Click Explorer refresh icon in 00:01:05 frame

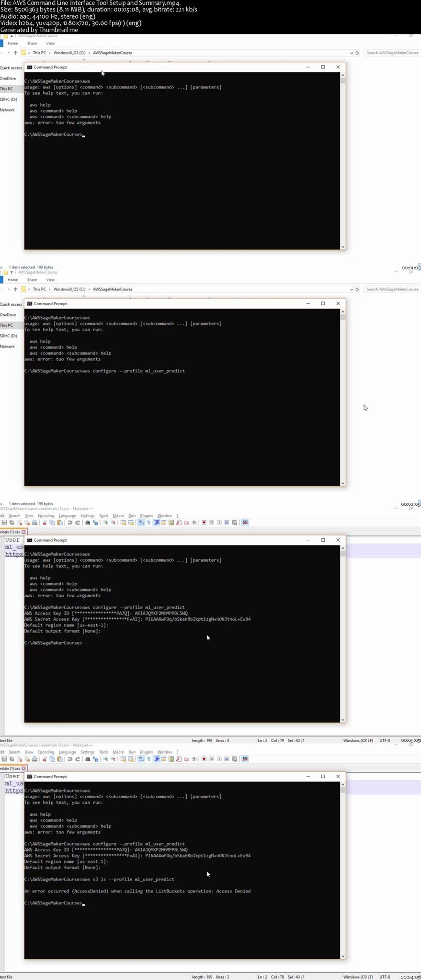point(357,53)
